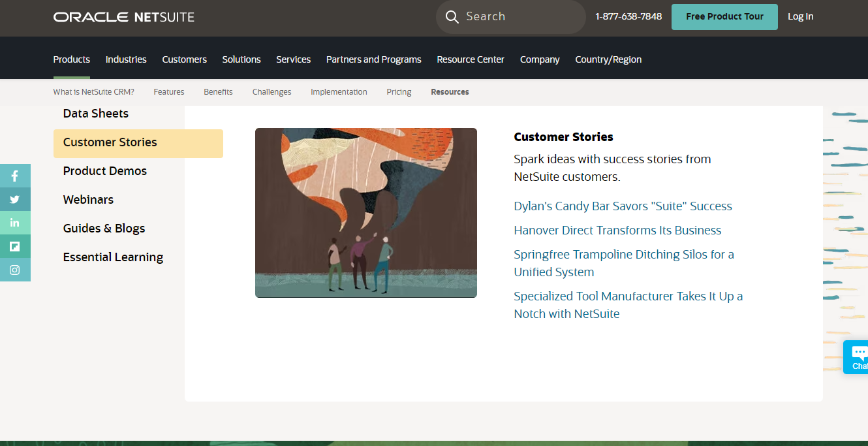Click the Facebook share icon

(14, 176)
